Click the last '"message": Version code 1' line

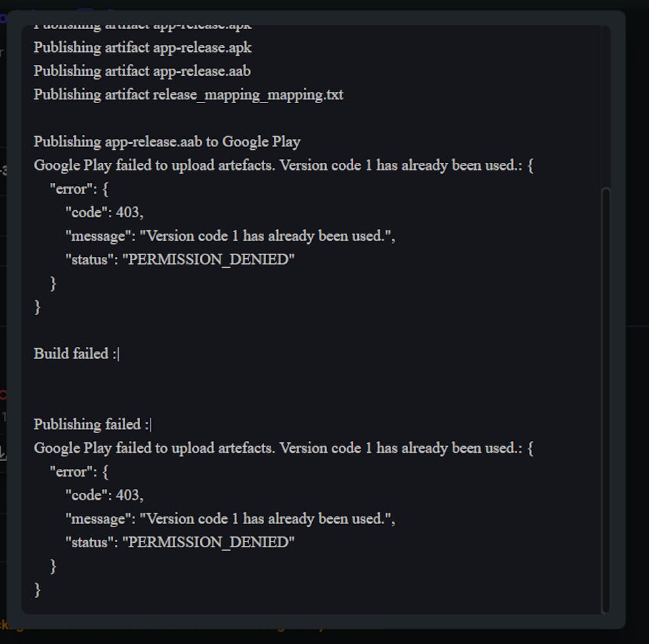pyautogui.click(x=230, y=519)
